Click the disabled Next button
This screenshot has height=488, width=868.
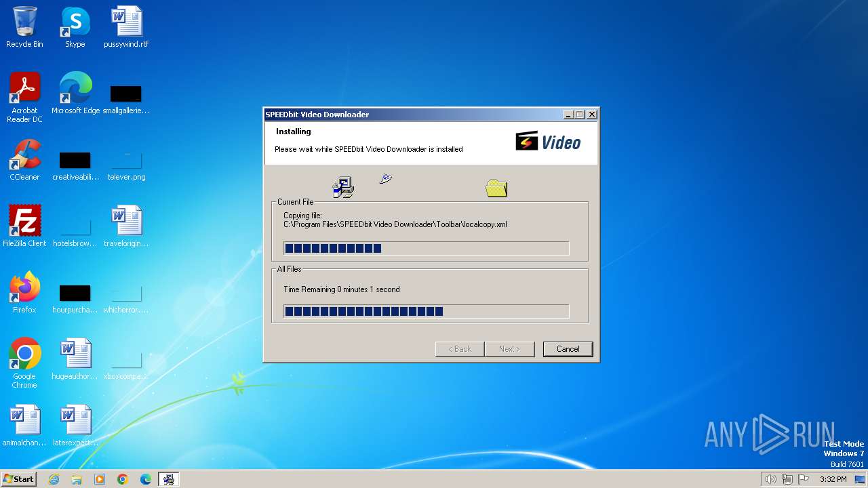pos(509,349)
